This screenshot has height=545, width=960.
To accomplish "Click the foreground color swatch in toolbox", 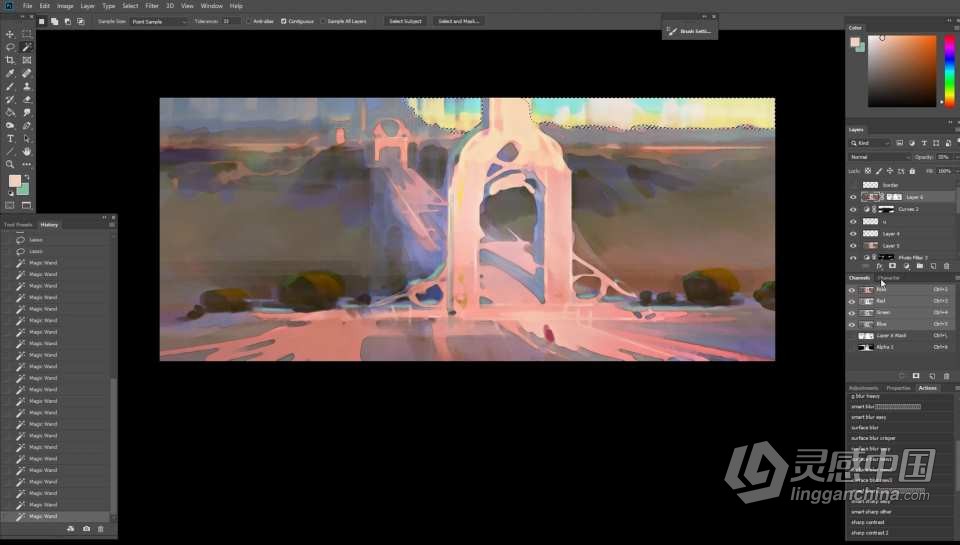I will pyautogui.click(x=14, y=181).
